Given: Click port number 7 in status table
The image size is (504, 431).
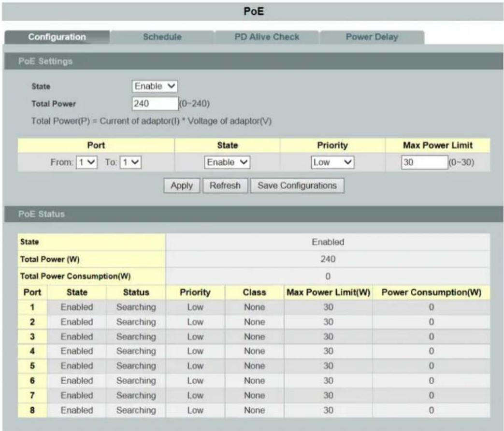Looking at the screenshot, I should tap(32, 396).
